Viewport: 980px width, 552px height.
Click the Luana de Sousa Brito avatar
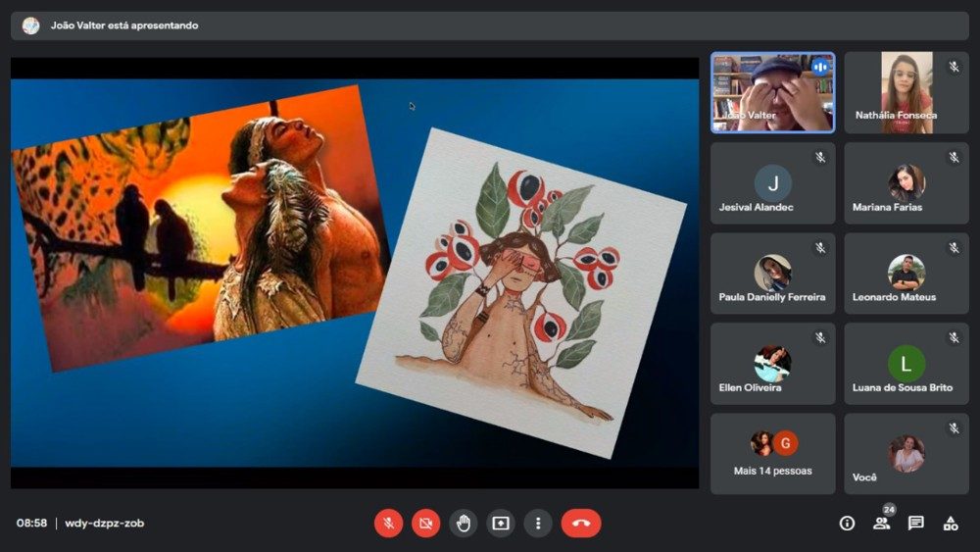(906, 364)
